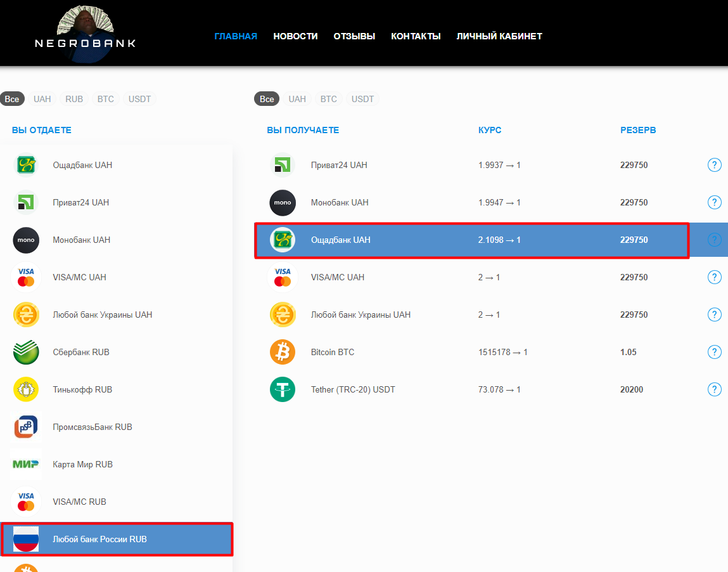Click the Monobank icon in the receive list

click(283, 202)
